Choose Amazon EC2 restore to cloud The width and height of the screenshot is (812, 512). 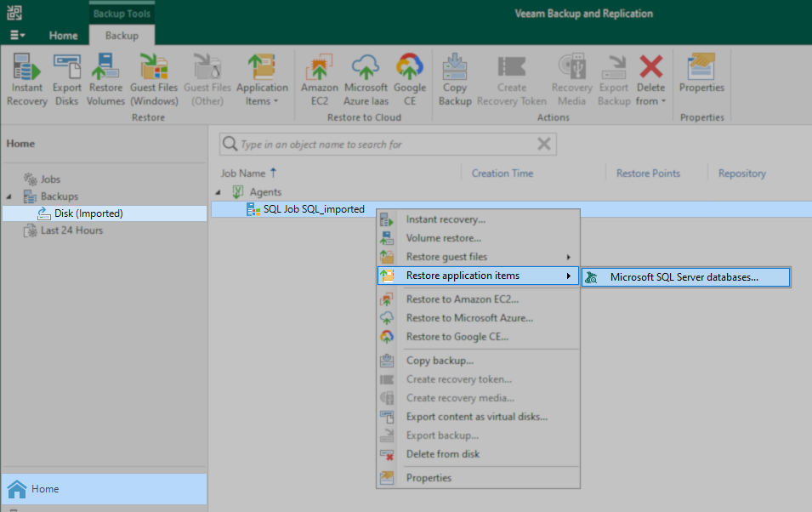320,80
